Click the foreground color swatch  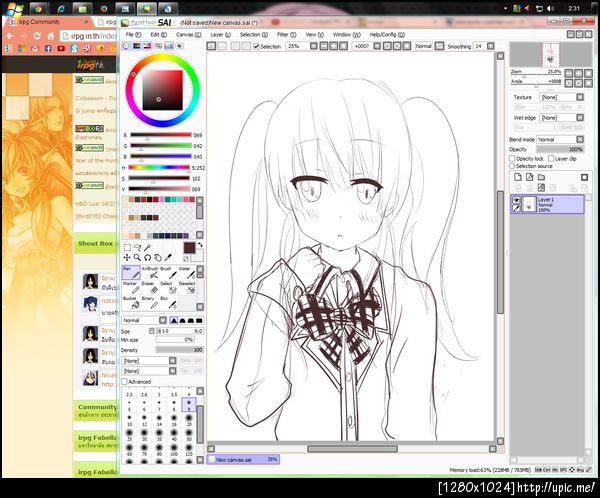pyautogui.click(x=189, y=248)
